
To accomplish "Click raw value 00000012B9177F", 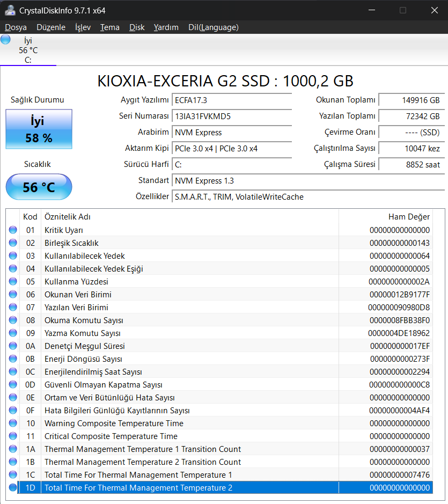I will coord(400,295).
